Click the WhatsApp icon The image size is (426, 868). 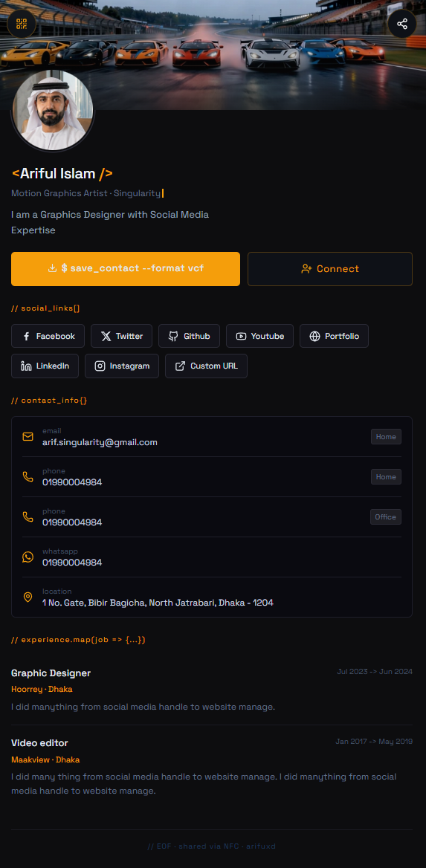pos(28,557)
